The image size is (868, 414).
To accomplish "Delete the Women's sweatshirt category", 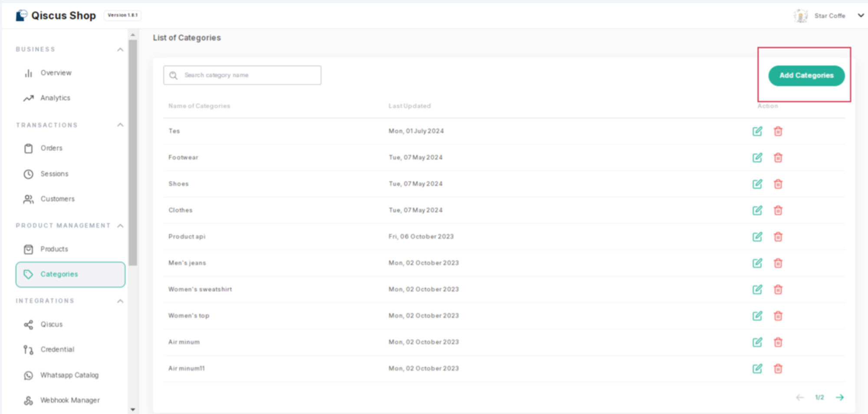I will click(x=778, y=289).
